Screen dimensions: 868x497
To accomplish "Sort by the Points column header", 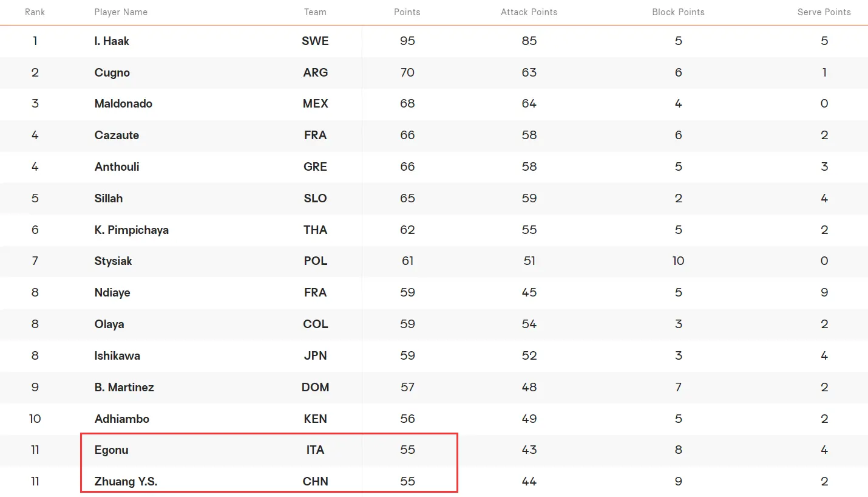I will (407, 12).
